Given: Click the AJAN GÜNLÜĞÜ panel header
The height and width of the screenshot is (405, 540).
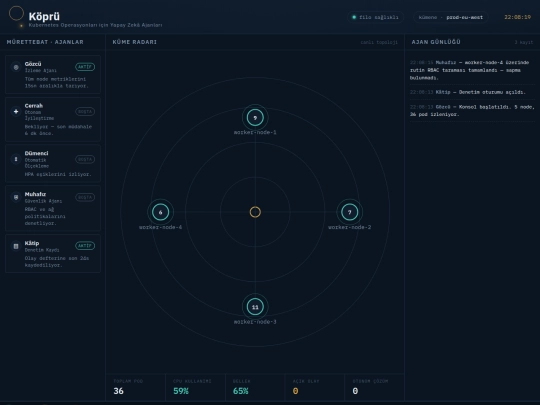Looking at the screenshot, I should [x=436, y=42].
